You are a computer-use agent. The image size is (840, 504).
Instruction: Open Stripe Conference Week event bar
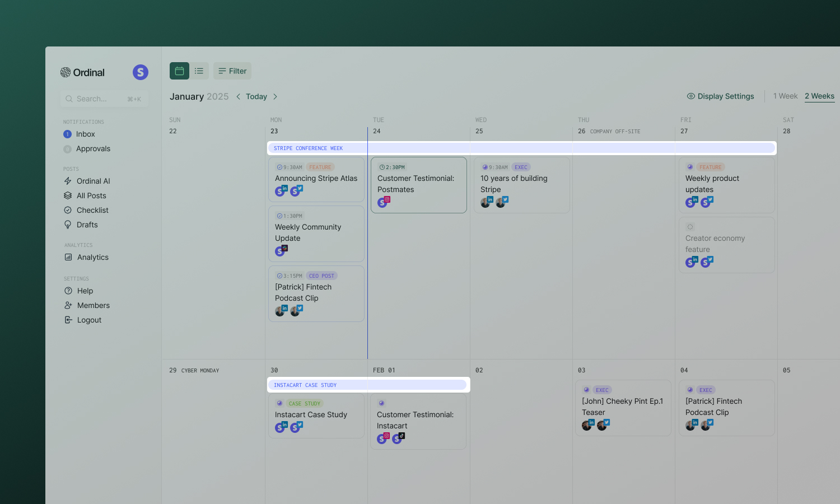point(521,148)
